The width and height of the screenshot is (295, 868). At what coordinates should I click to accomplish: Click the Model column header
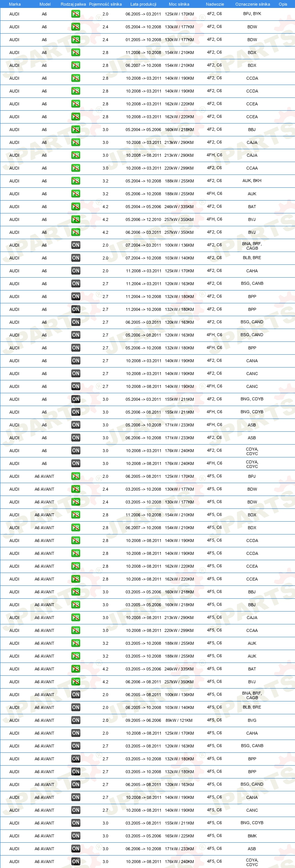click(x=45, y=4)
